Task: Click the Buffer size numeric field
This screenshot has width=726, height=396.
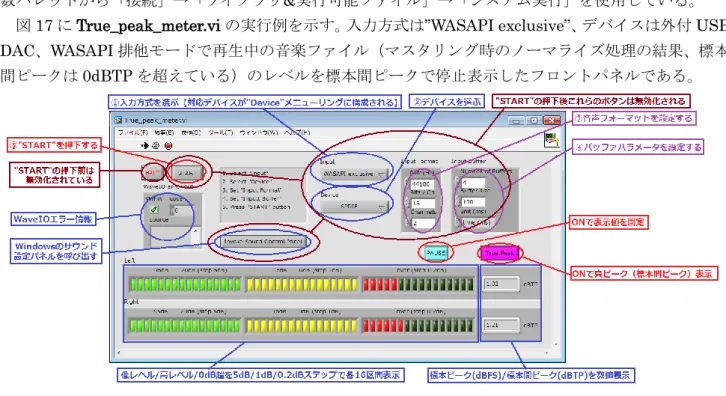Action: coord(473,202)
